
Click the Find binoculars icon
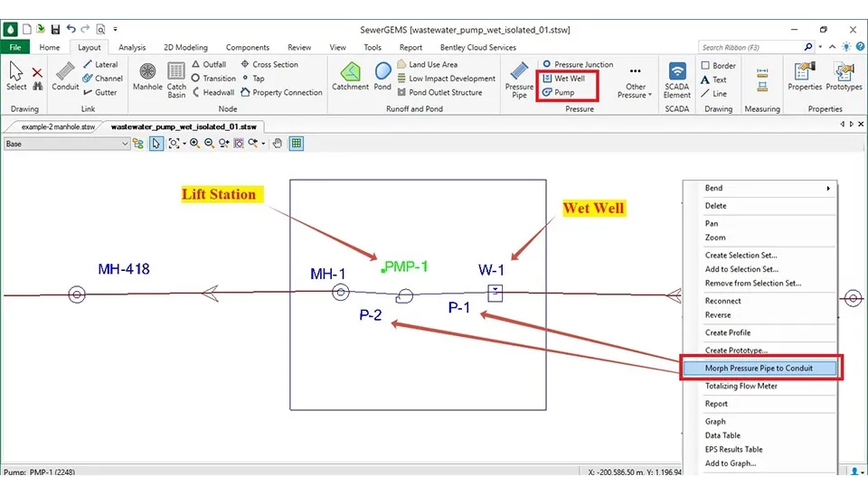click(37, 87)
